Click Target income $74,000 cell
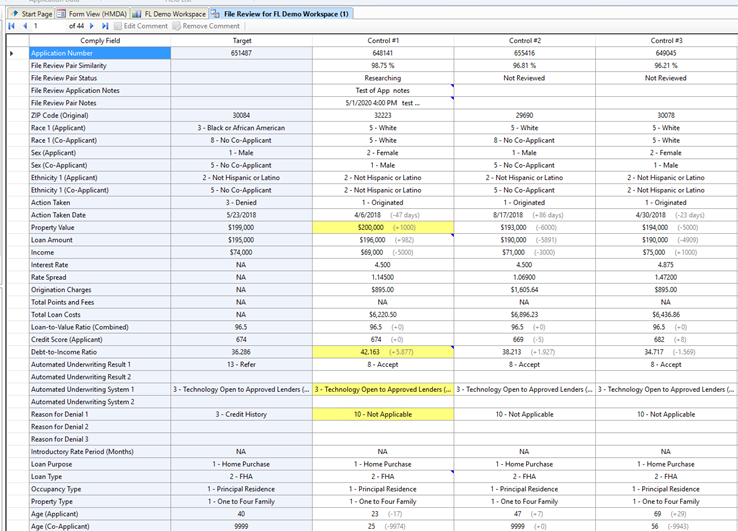This screenshot has width=738, height=531. 241,252
